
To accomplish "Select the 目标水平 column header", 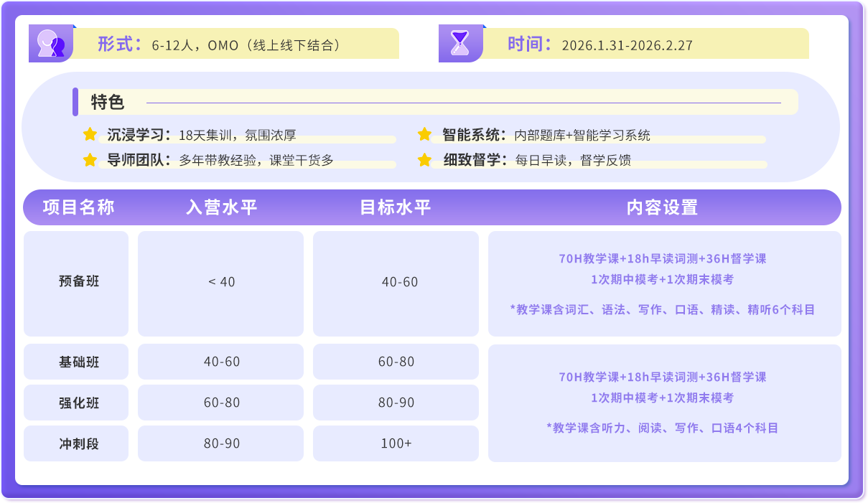I will click(396, 208).
